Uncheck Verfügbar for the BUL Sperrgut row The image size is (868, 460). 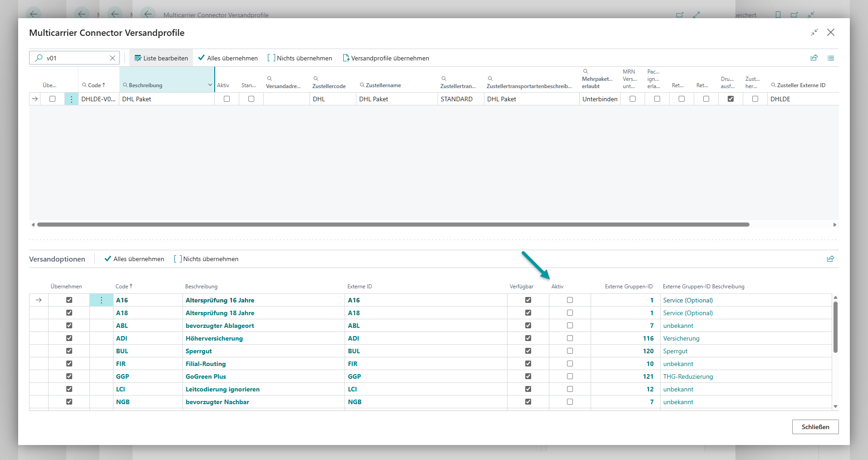coord(528,351)
